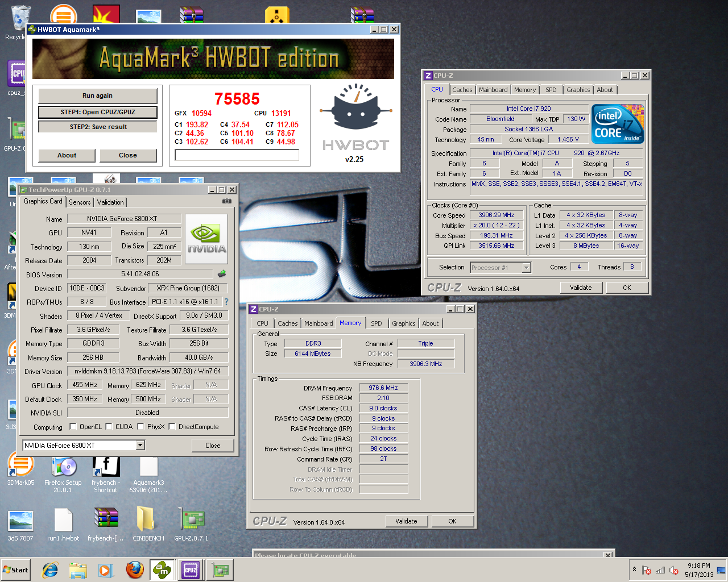Expand the Processor #1 selection dropdown
This screenshot has height=582, width=728.
[527, 268]
